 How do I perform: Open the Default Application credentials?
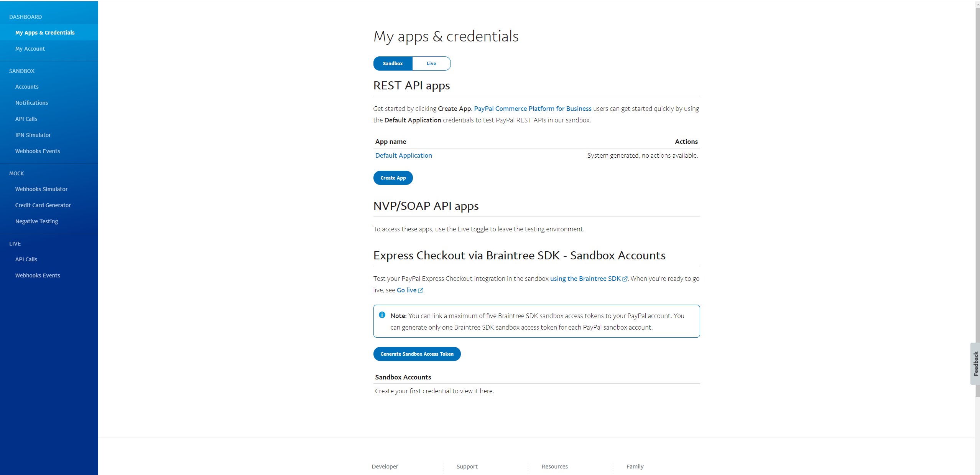pyautogui.click(x=403, y=155)
